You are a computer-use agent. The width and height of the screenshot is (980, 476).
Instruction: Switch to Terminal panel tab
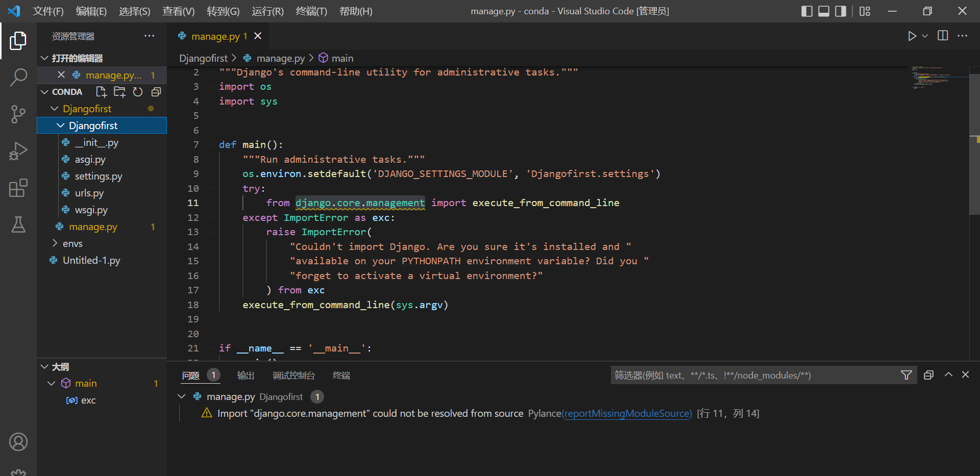(x=341, y=375)
